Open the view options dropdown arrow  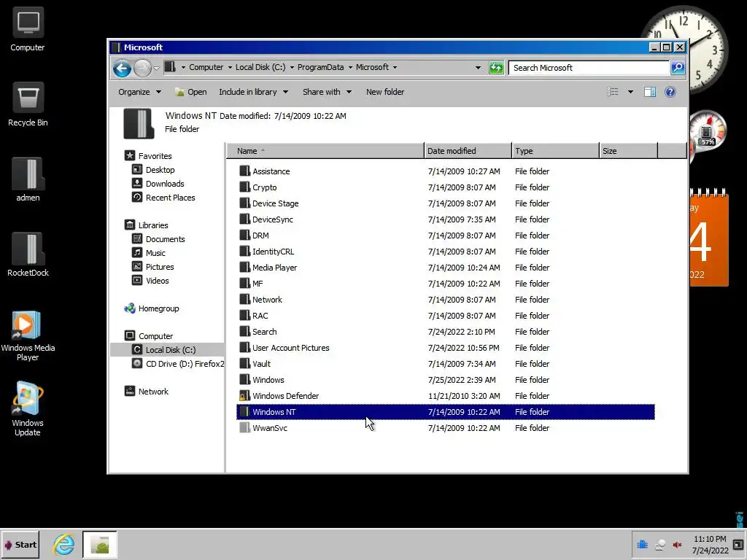click(630, 92)
